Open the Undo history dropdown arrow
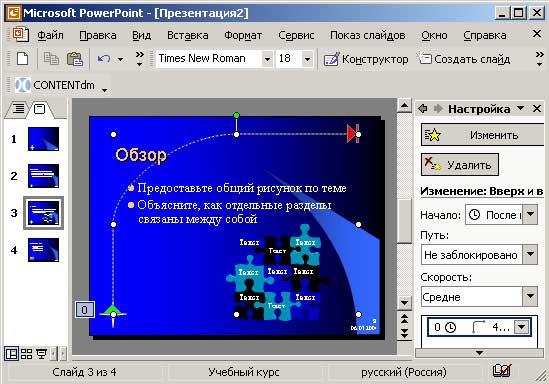Viewport: 549px width, 384px height. [x=120, y=59]
